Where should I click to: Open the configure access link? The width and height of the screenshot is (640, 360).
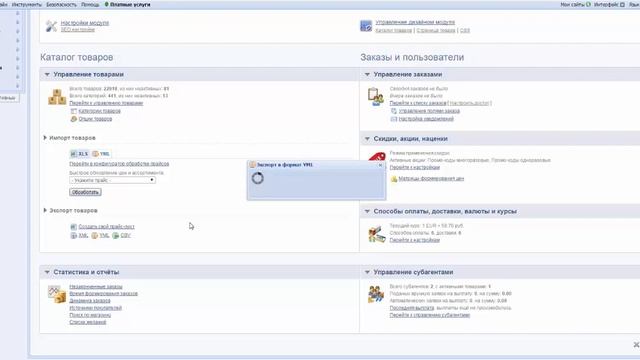pyautogui.click(x=469, y=103)
